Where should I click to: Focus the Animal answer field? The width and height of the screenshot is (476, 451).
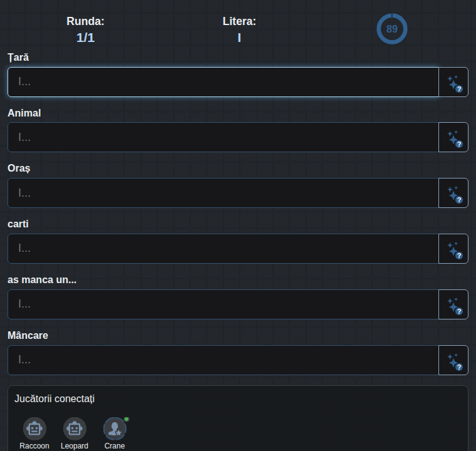click(x=223, y=137)
